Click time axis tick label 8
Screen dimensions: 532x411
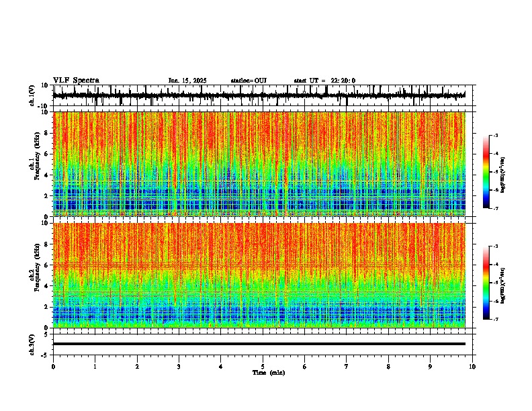click(388, 367)
